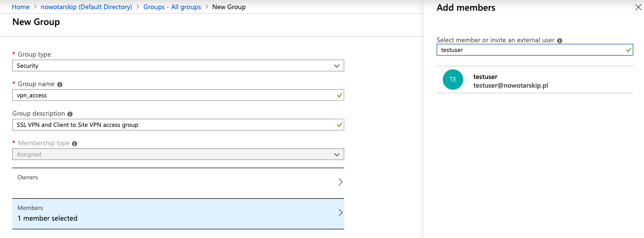Screen dimensions: 644x238
Task: Expand the Members section chevron
Action: point(340,213)
